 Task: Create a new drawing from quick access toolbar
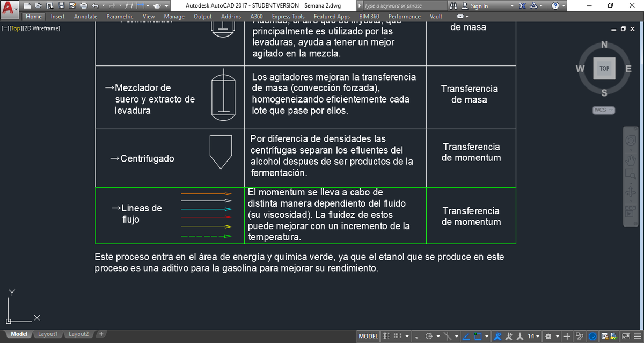pos(27,6)
